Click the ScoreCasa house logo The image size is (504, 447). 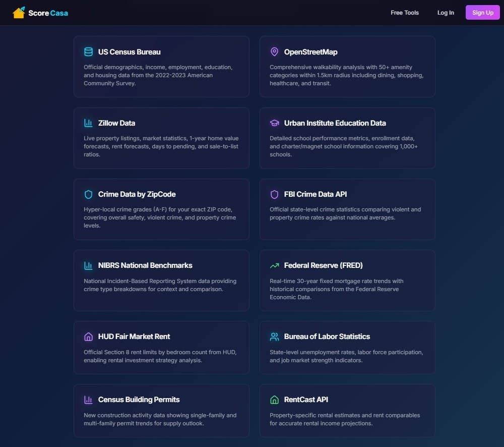point(19,12)
